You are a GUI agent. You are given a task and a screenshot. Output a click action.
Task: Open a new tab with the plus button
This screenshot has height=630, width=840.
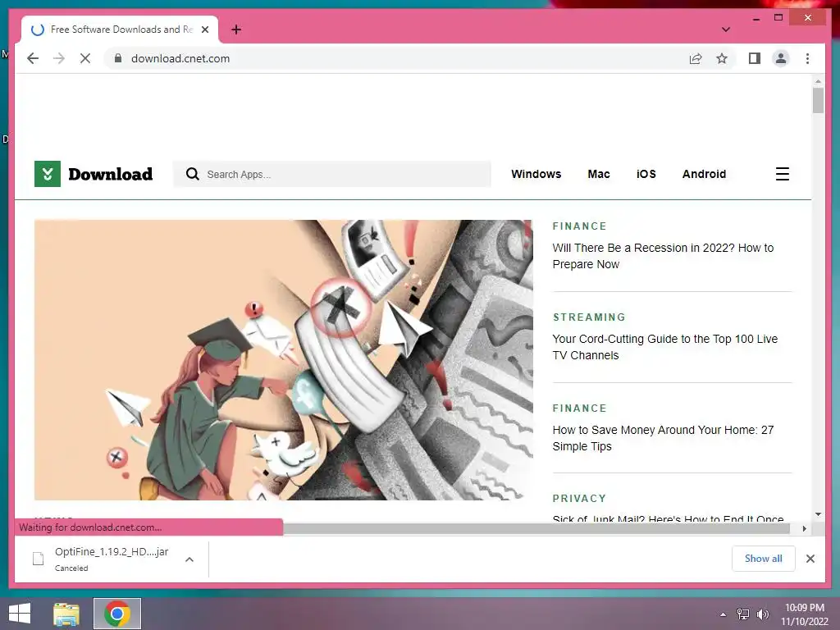pos(236,30)
